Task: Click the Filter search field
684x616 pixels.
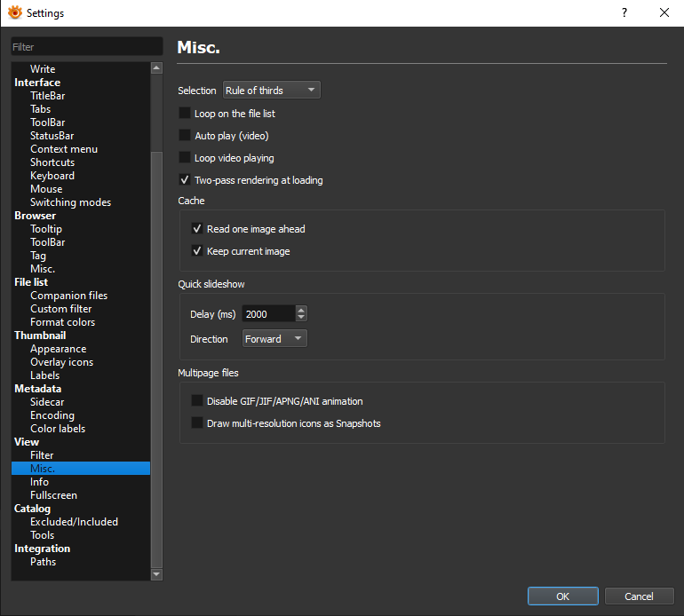Action: click(86, 47)
